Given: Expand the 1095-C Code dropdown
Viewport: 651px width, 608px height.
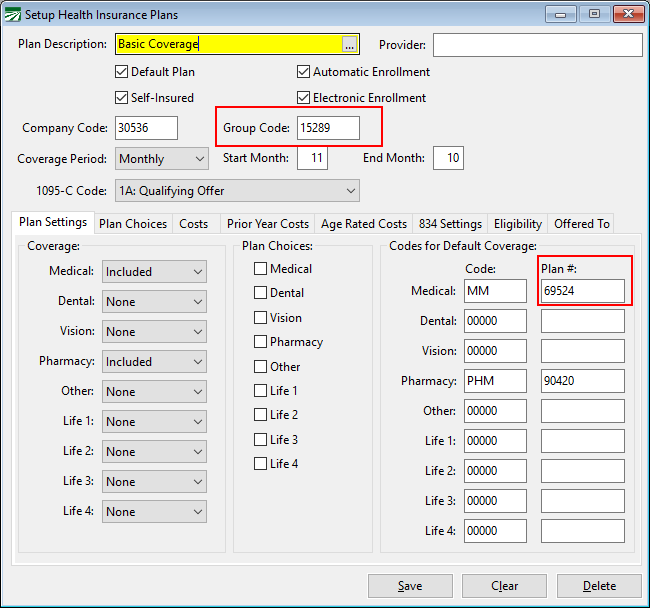Looking at the screenshot, I should click(x=238, y=191).
